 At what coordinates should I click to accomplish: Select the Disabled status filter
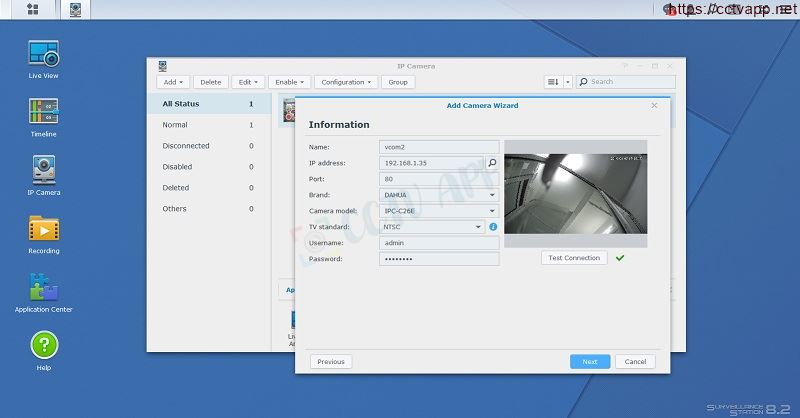click(x=177, y=167)
